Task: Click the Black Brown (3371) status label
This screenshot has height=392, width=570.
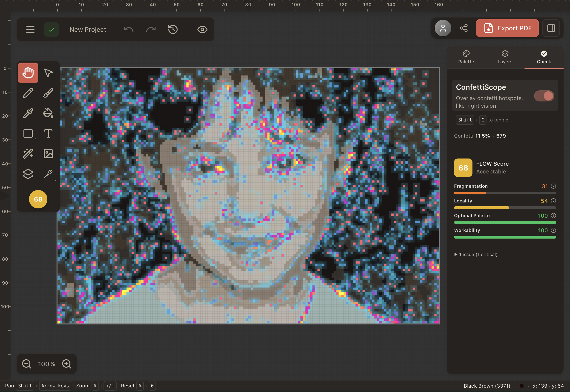Action: pyautogui.click(x=487, y=386)
